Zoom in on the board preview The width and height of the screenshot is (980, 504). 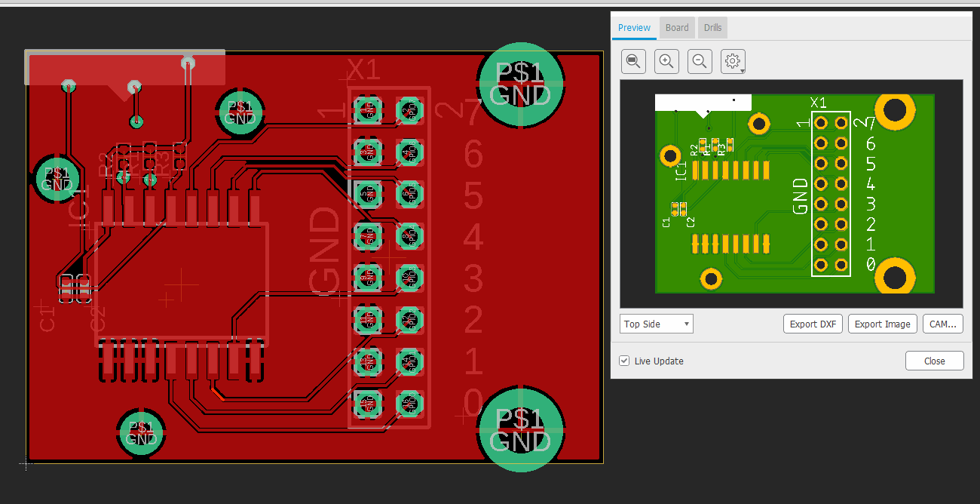(x=666, y=61)
